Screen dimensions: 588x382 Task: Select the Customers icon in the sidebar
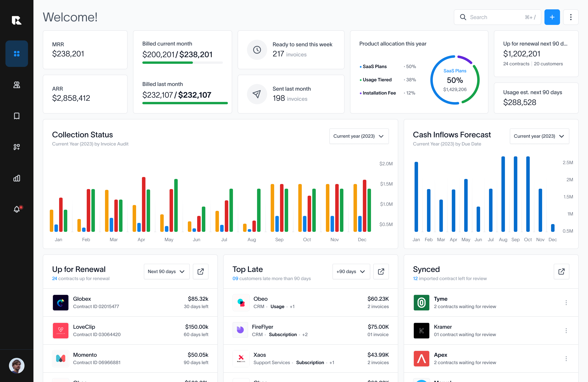pyautogui.click(x=17, y=85)
